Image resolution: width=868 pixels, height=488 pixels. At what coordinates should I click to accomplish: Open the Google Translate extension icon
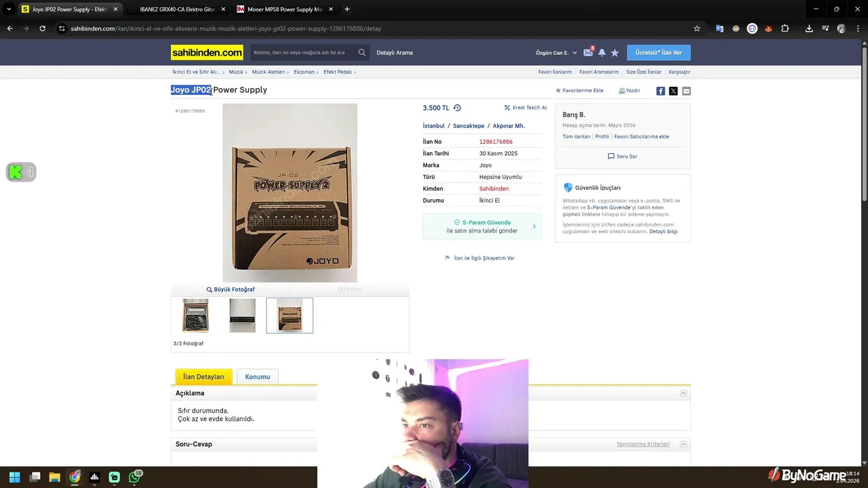pos(719,28)
